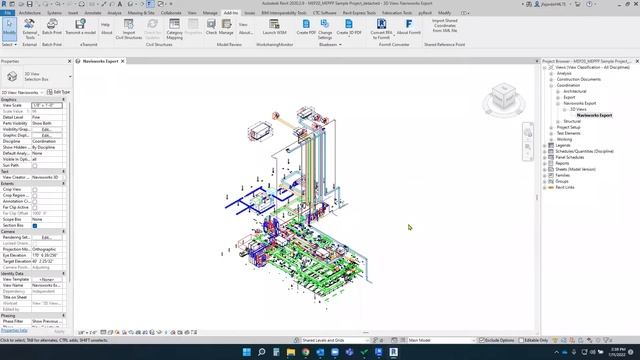Toggle the Sun Path checkbox
Image resolution: width=640 pixels, height=360 pixels.
click(x=35, y=166)
